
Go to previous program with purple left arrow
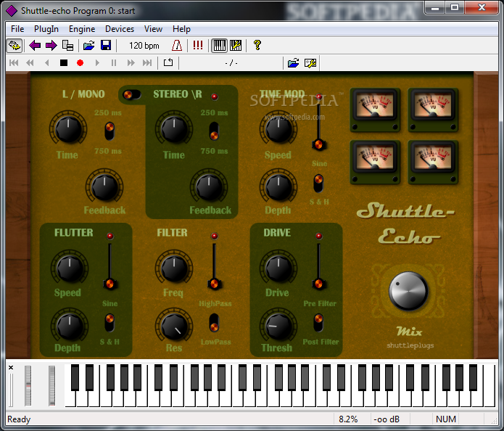pyautogui.click(x=35, y=46)
